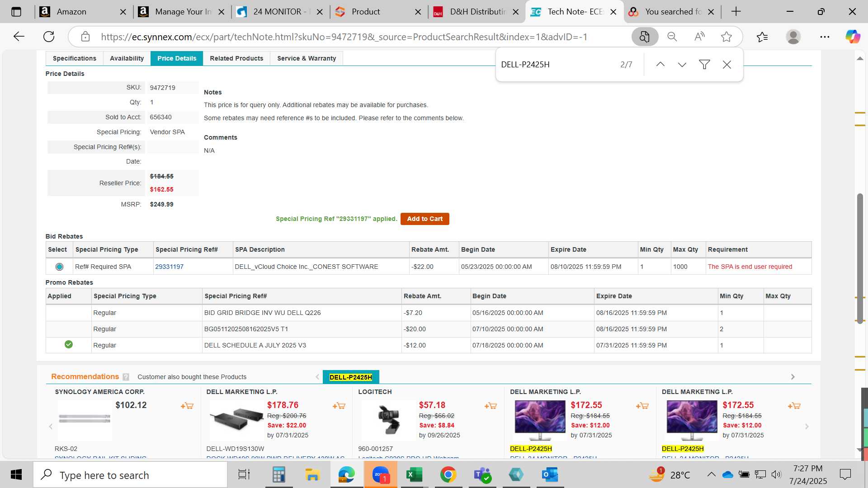Start Read Aloud from the address bar

699,37
